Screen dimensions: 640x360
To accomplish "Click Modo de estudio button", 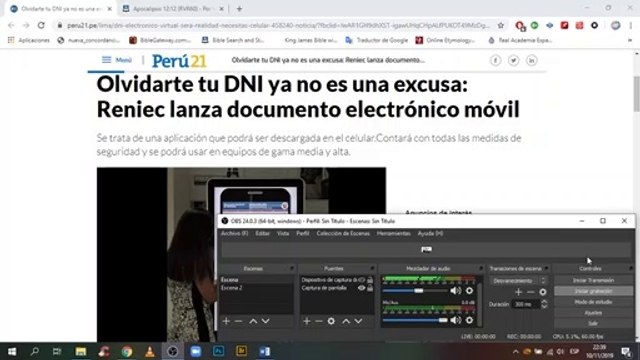I will pos(593,302).
